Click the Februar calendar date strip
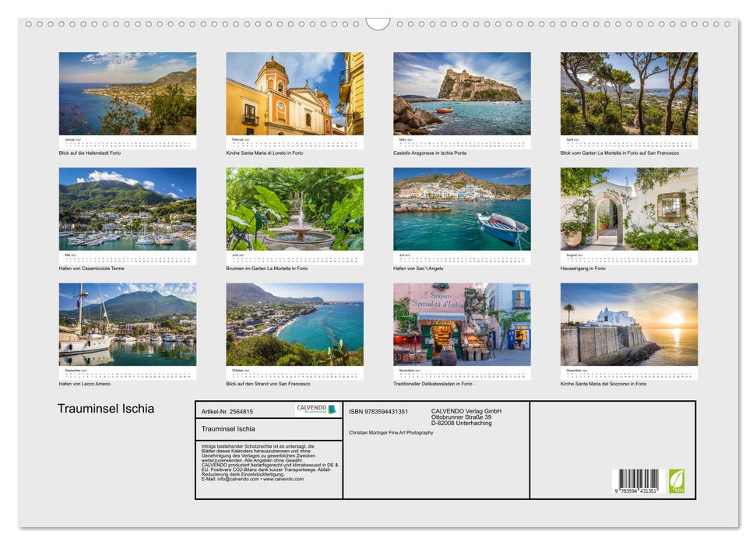The image size is (756, 545). coord(294,142)
